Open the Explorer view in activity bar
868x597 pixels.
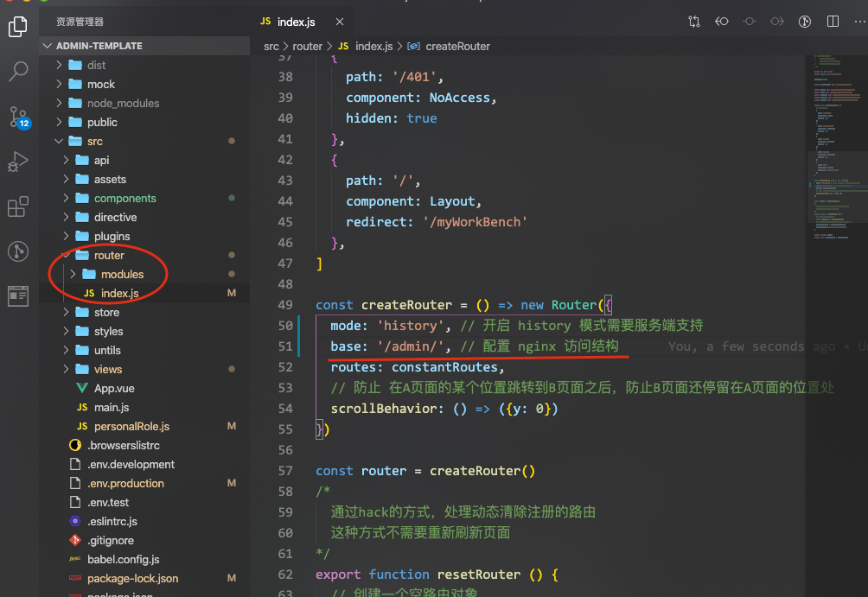17,26
